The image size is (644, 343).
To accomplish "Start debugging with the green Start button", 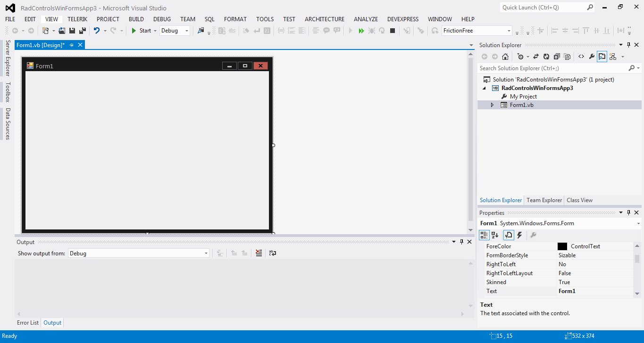I will point(141,31).
